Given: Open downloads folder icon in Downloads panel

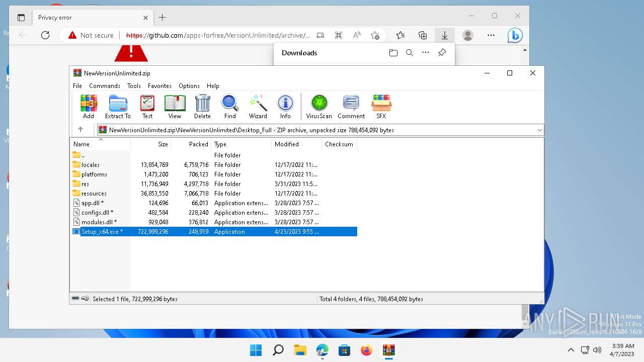Looking at the screenshot, I should pyautogui.click(x=393, y=53).
